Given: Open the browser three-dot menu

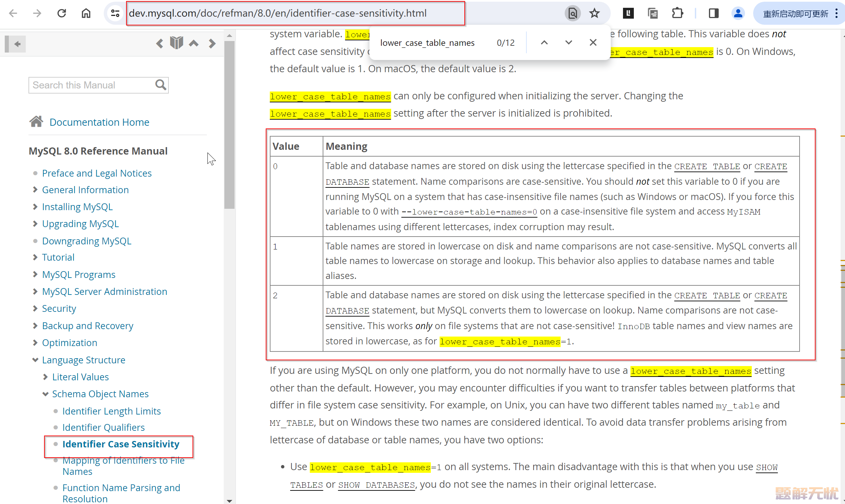Looking at the screenshot, I should 837,13.
